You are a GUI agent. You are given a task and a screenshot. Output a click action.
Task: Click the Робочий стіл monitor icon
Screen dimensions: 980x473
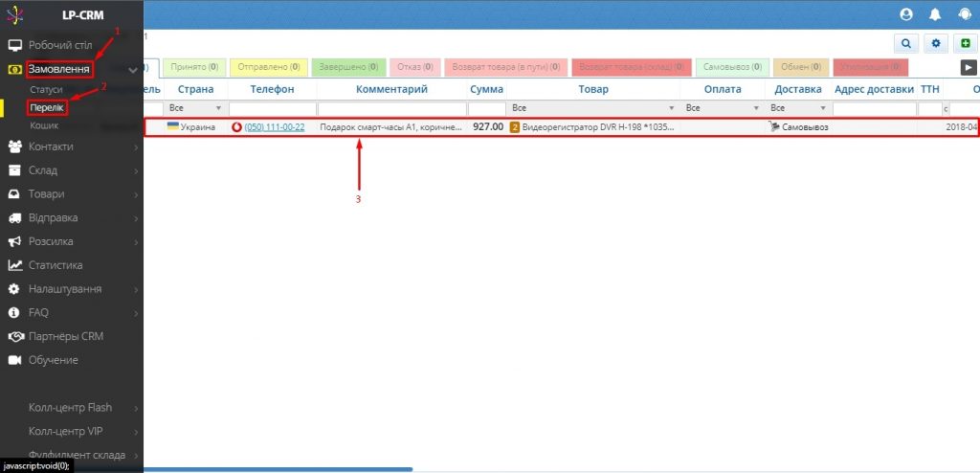(x=15, y=45)
